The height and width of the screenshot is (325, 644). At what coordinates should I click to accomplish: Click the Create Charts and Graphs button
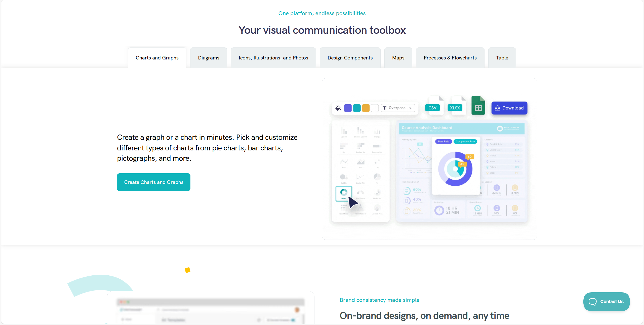(153, 182)
